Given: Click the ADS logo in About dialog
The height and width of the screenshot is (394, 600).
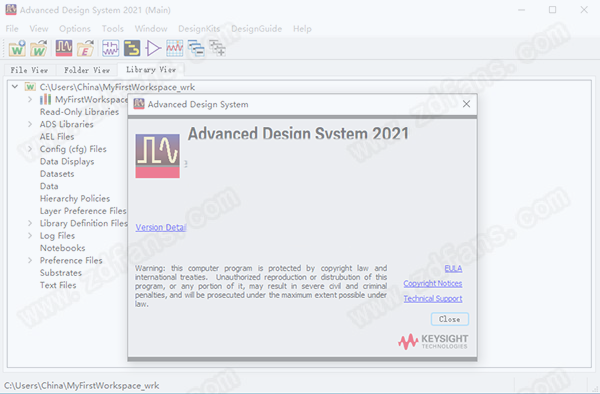Looking at the screenshot, I should 157,156.
